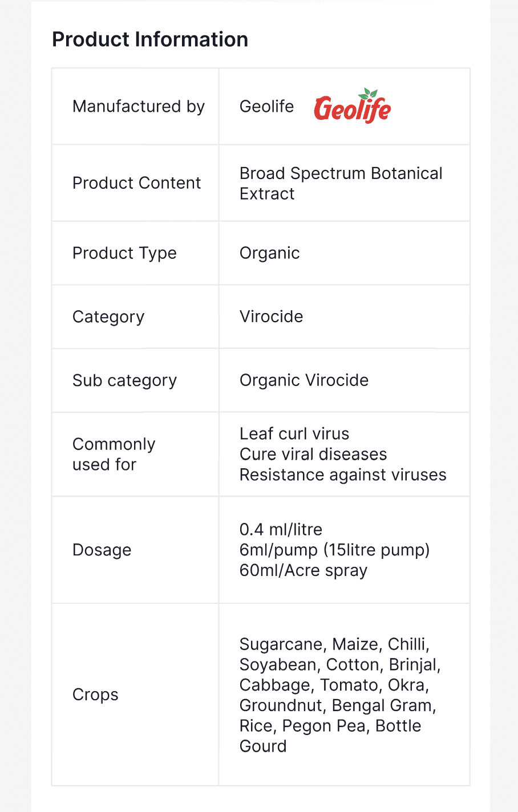This screenshot has width=518, height=812.
Task: Click the Manufactured by label
Action: pyautogui.click(x=138, y=107)
